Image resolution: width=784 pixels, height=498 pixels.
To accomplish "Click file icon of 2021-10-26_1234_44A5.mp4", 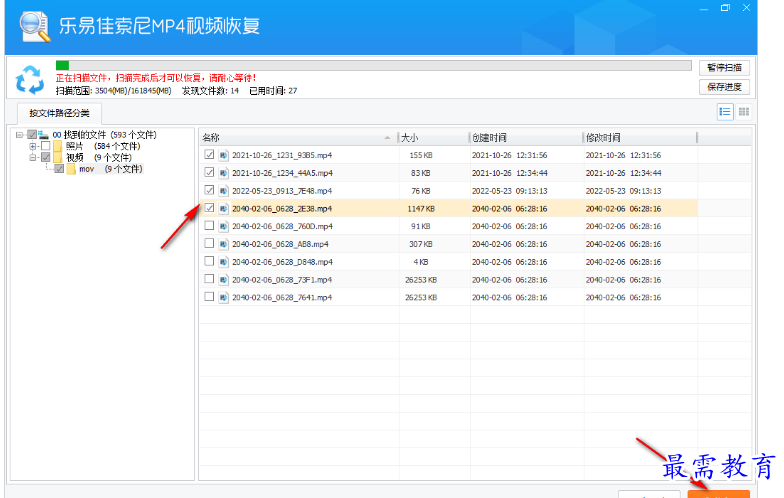I will click(224, 173).
